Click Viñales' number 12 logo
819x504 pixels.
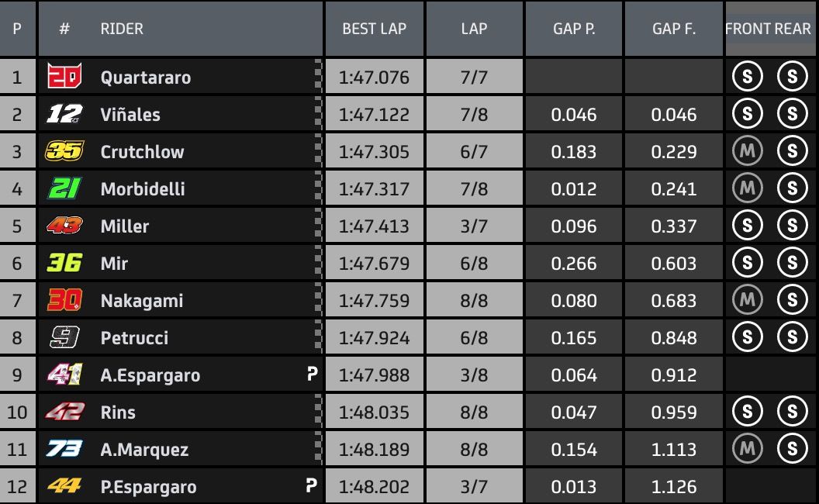coord(64,114)
